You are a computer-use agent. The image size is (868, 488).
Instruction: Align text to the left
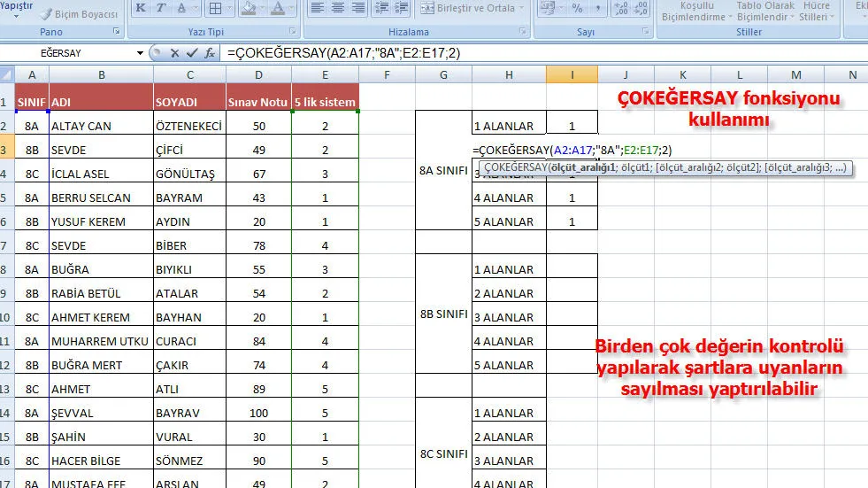pyautogui.click(x=320, y=8)
